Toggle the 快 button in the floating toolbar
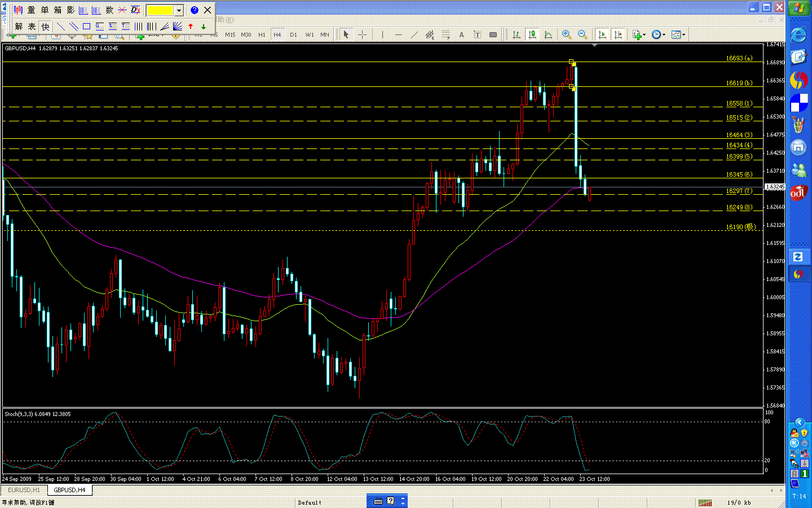The height and width of the screenshot is (508, 812). tap(45, 27)
